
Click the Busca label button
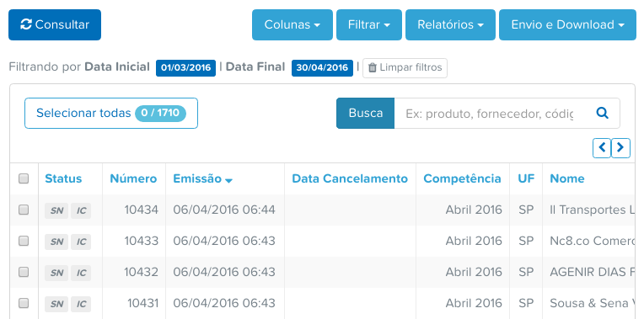pyautogui.click(x=365, y=113)
